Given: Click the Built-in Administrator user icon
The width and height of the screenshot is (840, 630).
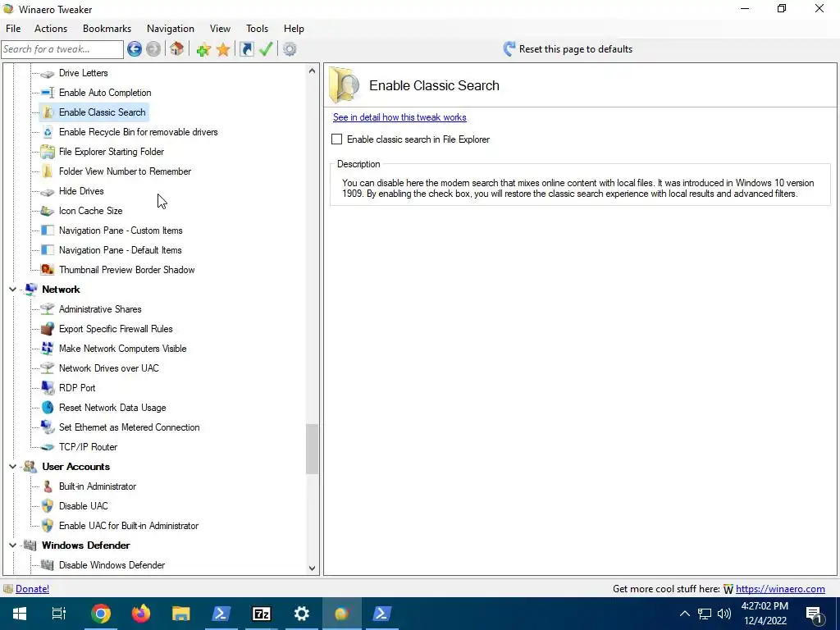Looking at the screenshot, I should click(48, 486).
